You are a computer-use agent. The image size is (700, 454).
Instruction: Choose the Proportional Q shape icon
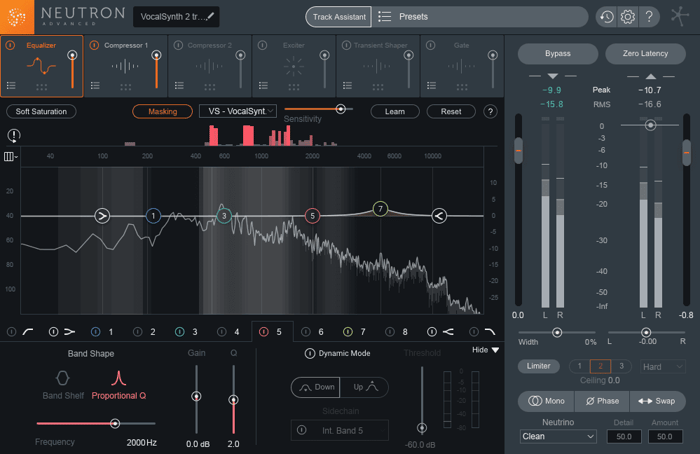point(118,378)
